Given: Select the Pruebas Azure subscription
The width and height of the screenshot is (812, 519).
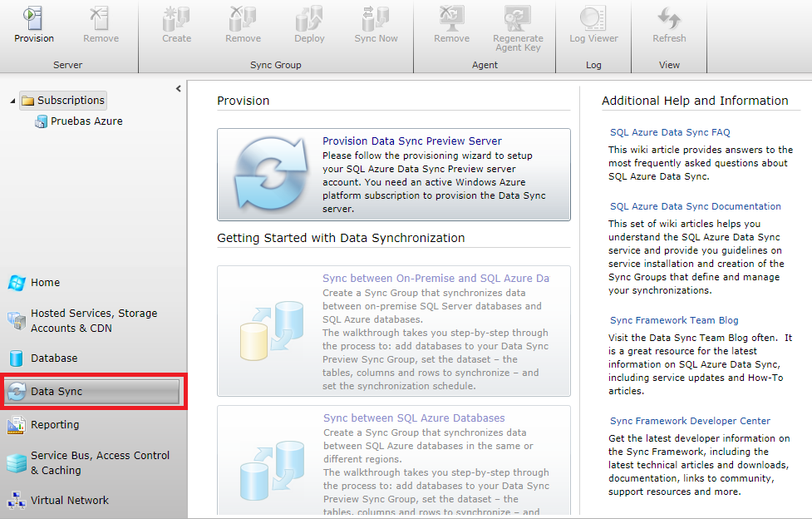Looking at the screenshot, I should tap(86, 121).
